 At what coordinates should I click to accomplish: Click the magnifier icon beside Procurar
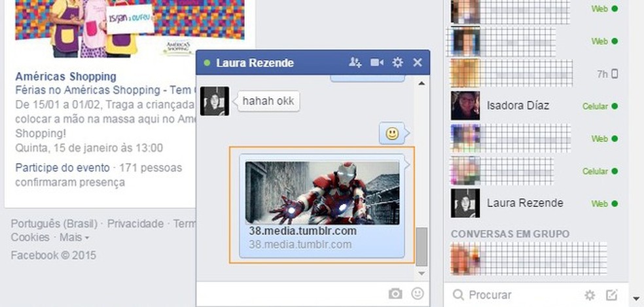pos(457,295)
